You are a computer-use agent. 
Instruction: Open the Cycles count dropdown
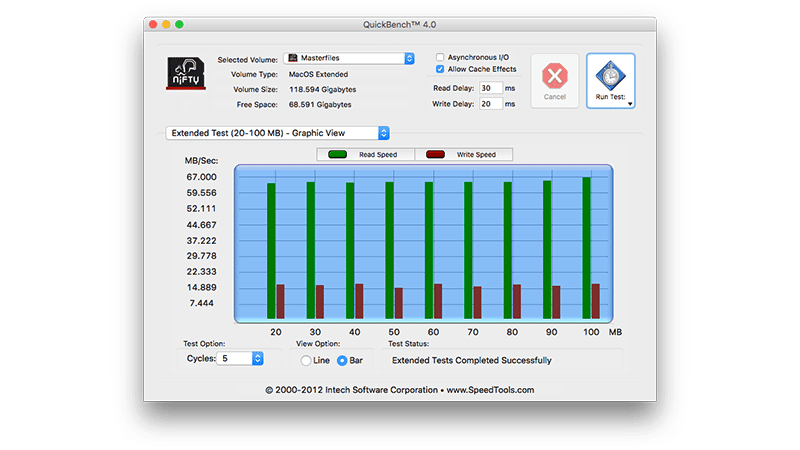(258, 358)
